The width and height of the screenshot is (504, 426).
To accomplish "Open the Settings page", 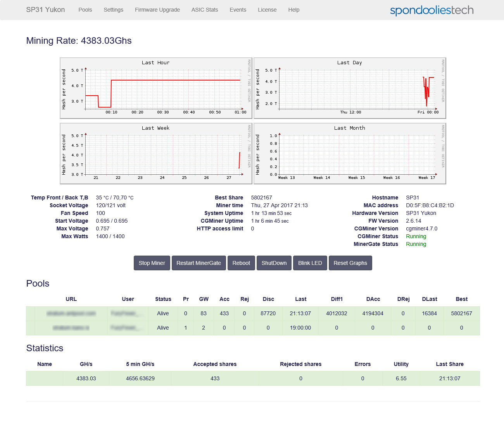I will tap(113, 10).
